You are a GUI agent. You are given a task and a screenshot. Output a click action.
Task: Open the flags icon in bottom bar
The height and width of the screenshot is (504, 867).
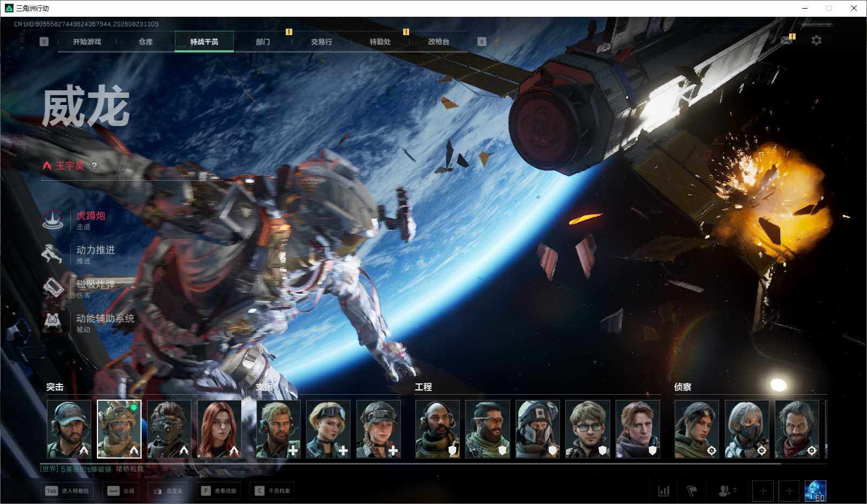click(692, 491)
